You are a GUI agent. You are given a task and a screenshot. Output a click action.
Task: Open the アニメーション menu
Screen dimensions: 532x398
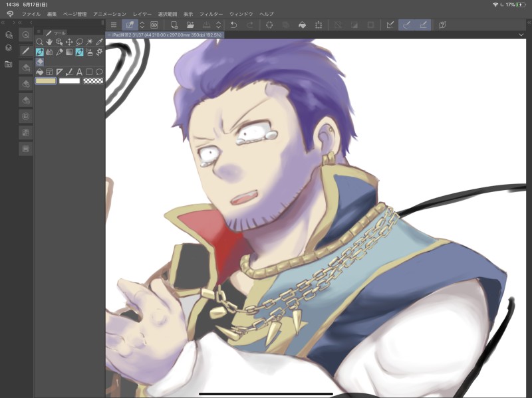pos(110,14)
